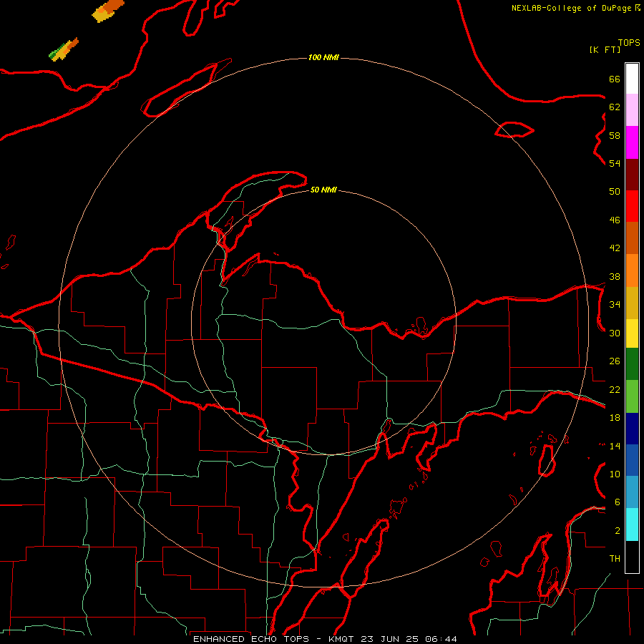This screenshot has width=644, height=644.
Task: Click the legend value 54
Action: (x=615, y=163)
